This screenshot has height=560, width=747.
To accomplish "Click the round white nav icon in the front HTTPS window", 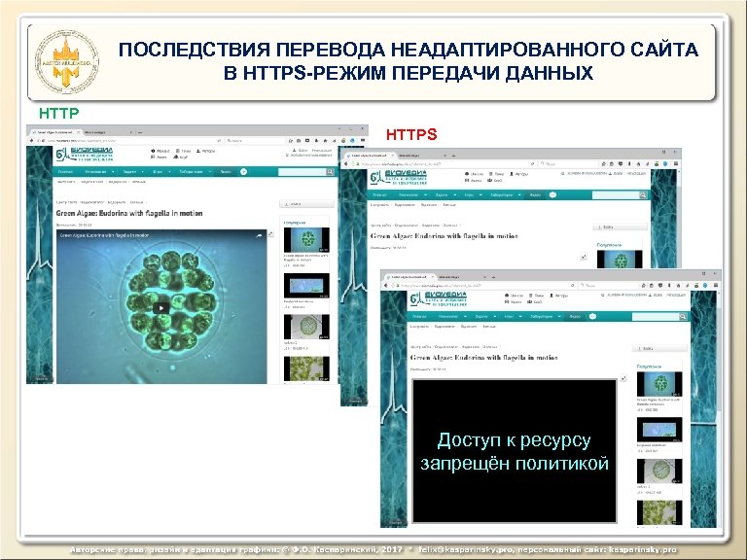I will click(592, 316).
